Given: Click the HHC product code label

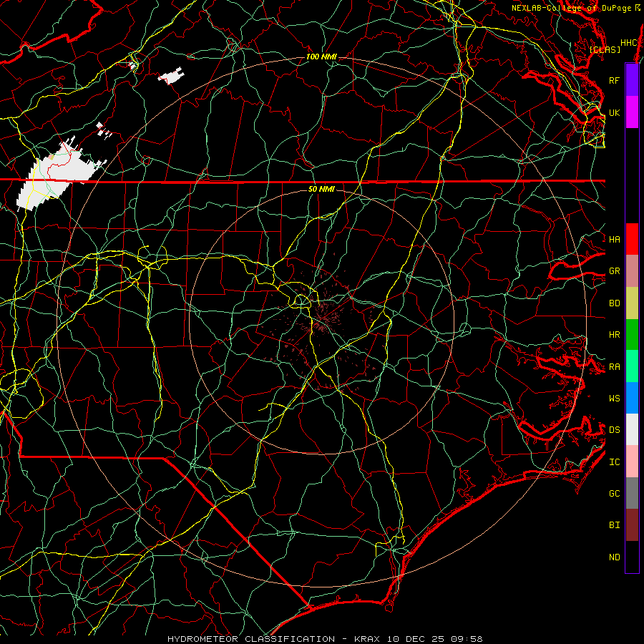Looking at the screenshot, I should tap(629, 43).
